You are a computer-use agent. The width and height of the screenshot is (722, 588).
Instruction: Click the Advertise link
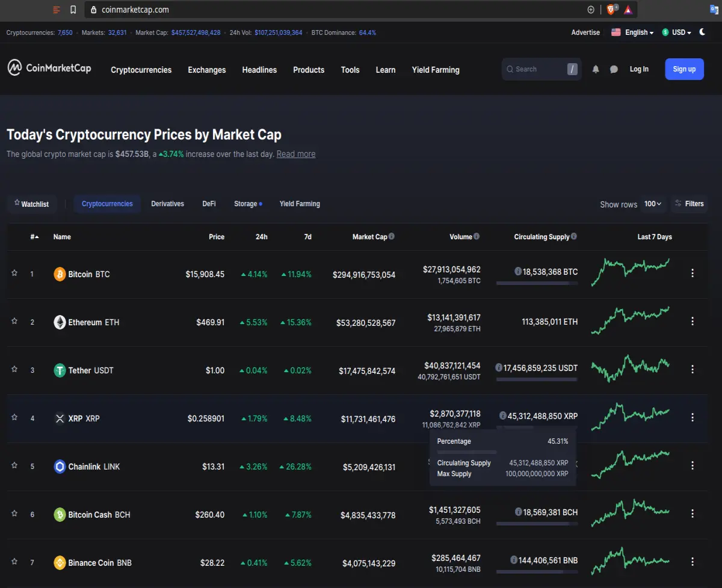[585, 32]
